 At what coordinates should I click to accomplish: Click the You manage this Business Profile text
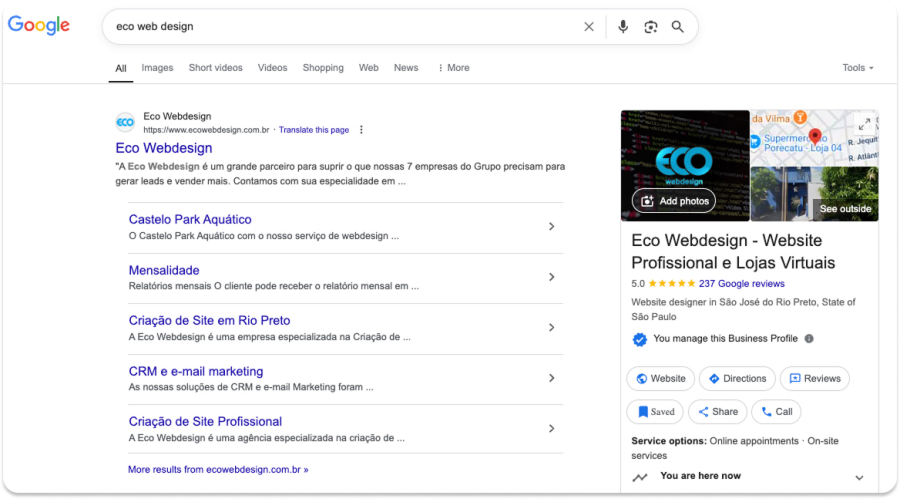click(x=726, y=339)
